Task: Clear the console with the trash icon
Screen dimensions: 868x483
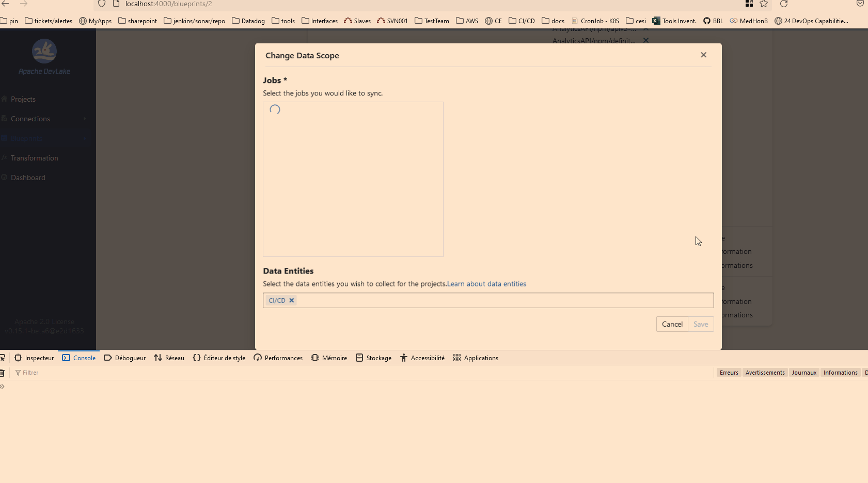Action: (x=3, y=373)
